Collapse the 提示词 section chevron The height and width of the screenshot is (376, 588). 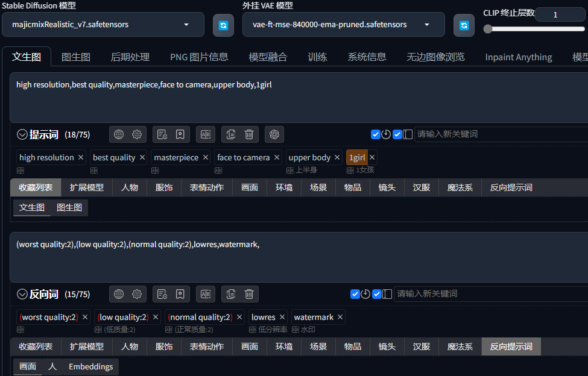click(x=22, y=134)
